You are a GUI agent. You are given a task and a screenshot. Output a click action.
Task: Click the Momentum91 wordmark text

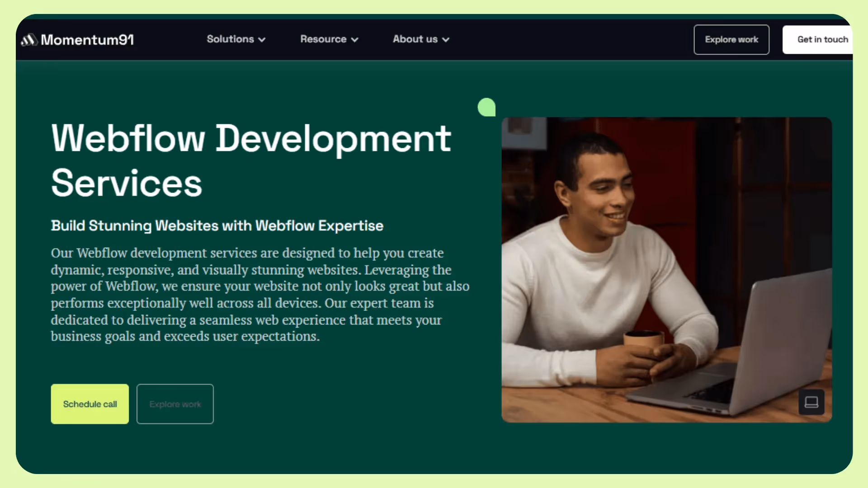87,40
